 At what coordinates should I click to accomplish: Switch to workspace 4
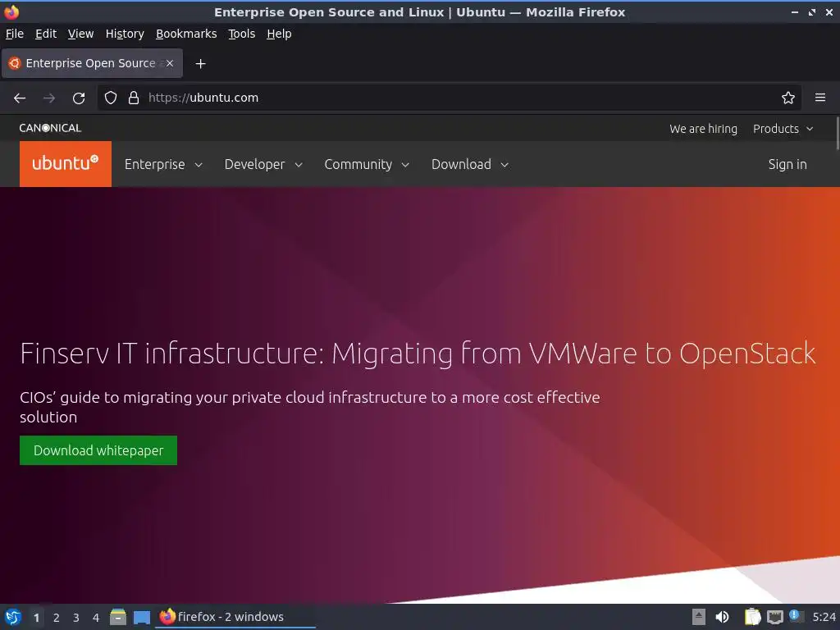[x=96, y=618]
